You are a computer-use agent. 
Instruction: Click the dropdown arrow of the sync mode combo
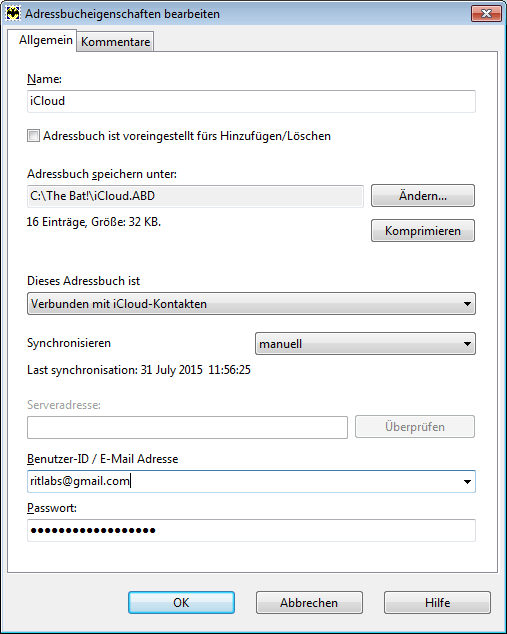click(467, 344)
